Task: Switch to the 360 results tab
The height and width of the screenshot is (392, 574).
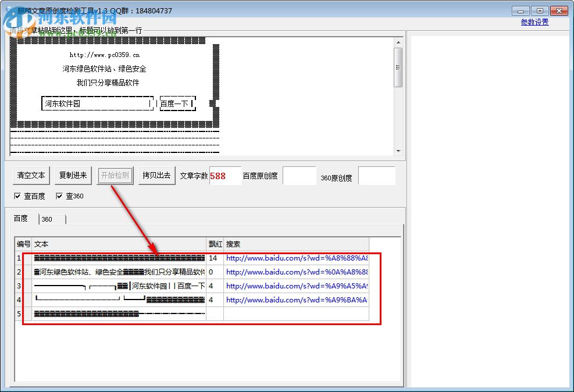Action: tap(51, 219)
